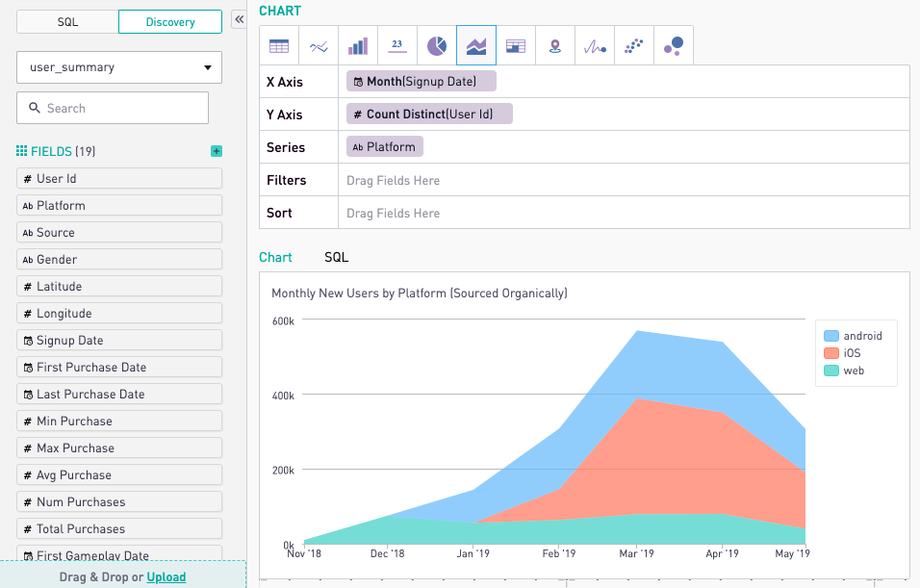Select the table visualization icon
920x588 pixels.
[278, 45]
